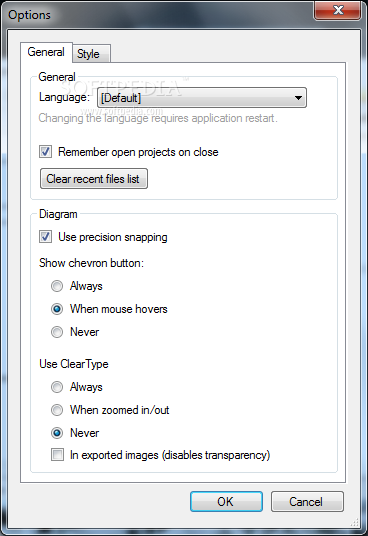Close the Options window with the X

point(338,10)
